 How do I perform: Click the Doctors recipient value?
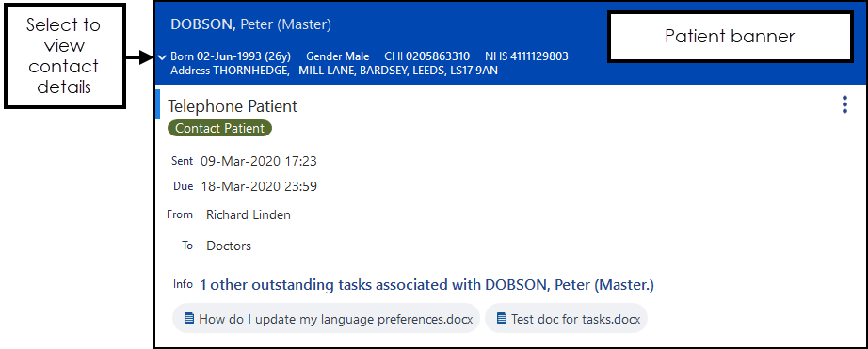pyautogui.click(x=229, y=246)
